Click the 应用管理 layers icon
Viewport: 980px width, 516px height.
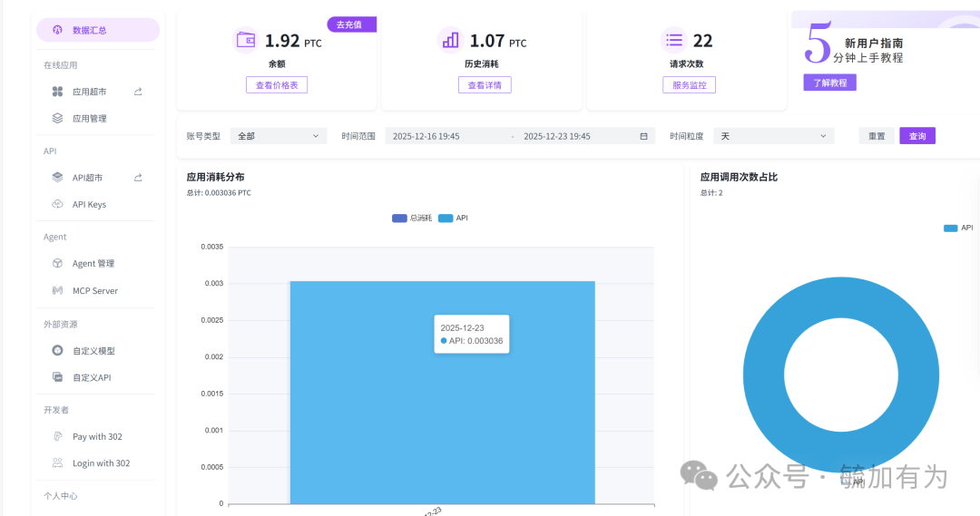pyautogui.click(x=57, y=118)
